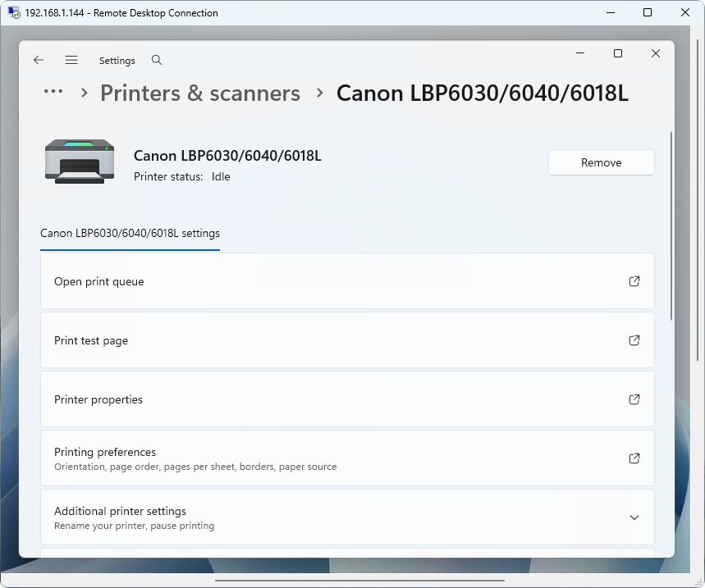The width and height of the screenshot is (705, 588).
Task: Close the Settings window
Action: [656, 53]
